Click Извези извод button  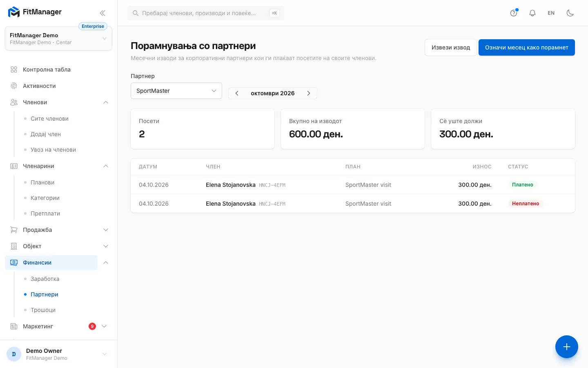pyautogui.click(x=451, y=47)
